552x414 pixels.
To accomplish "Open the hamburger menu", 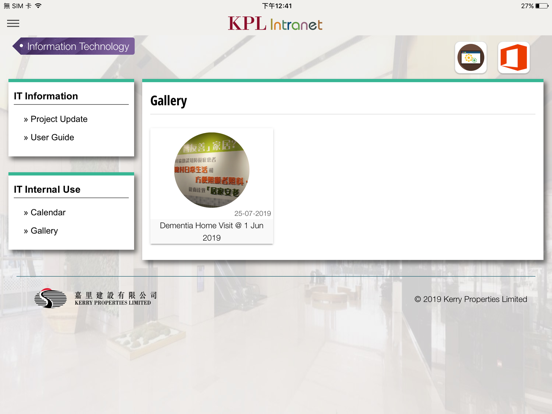I will point(13,24).
